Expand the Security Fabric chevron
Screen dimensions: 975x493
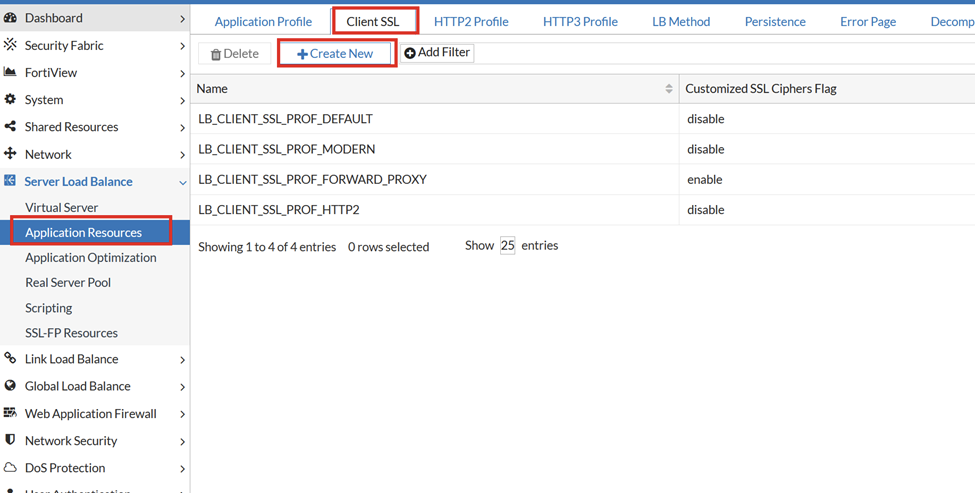coord(182,46)
